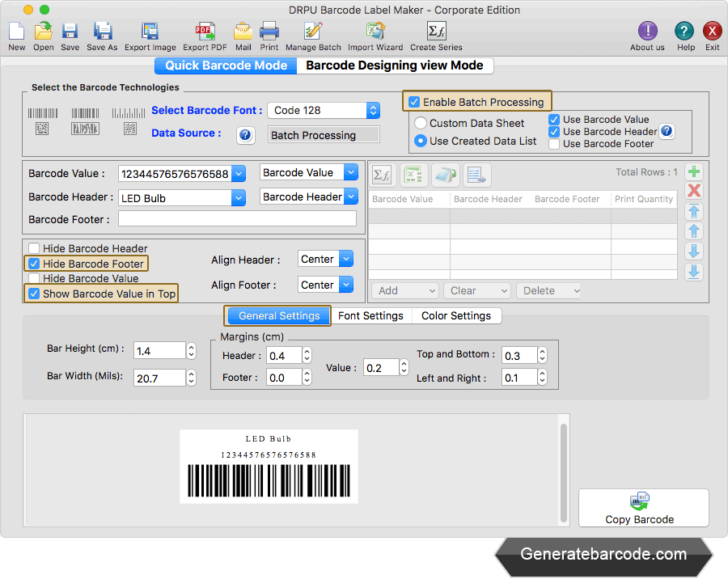Check Hide Barcode Header
728x579 pixels.
coord(34,248)
